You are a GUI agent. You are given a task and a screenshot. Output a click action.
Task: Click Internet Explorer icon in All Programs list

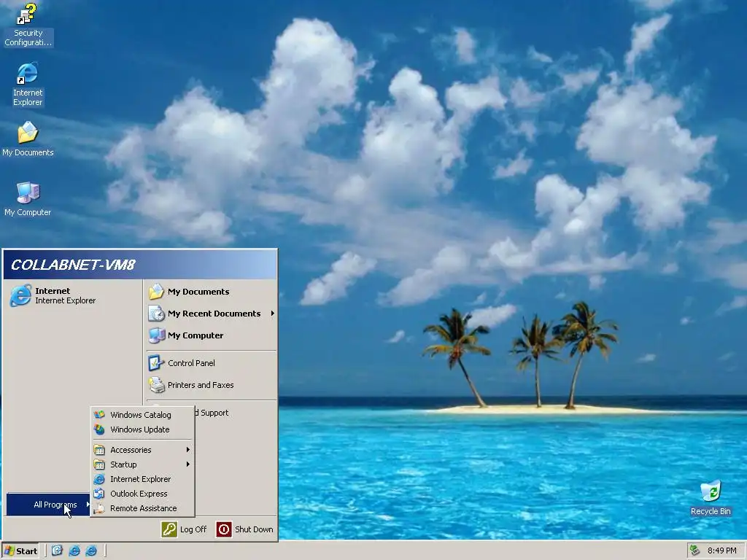pyautogui.click(x=99, y=480)
